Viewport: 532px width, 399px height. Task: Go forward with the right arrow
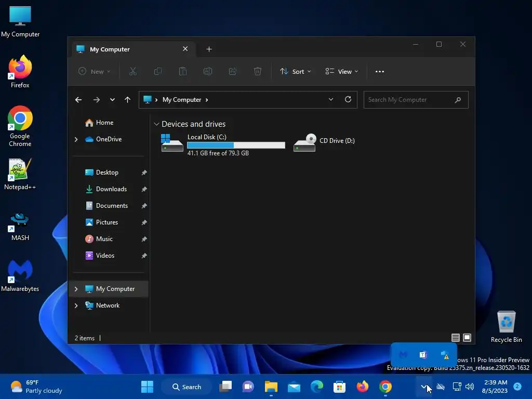click(96, 100)
